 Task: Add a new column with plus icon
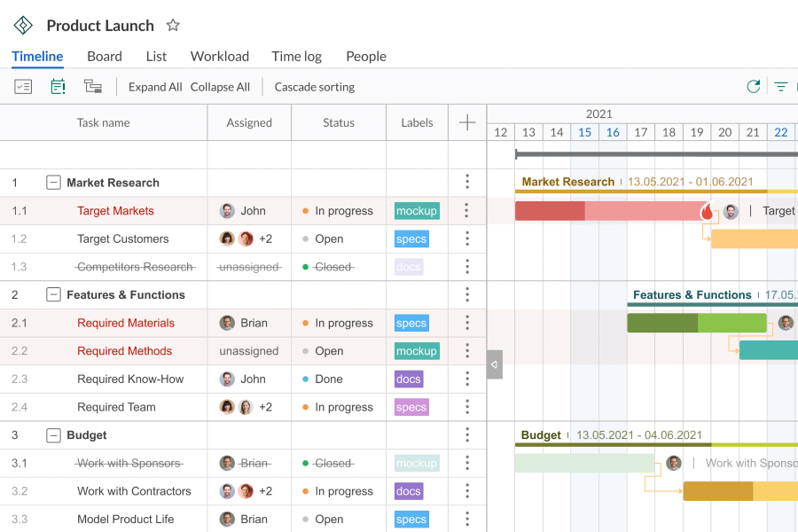467,122
